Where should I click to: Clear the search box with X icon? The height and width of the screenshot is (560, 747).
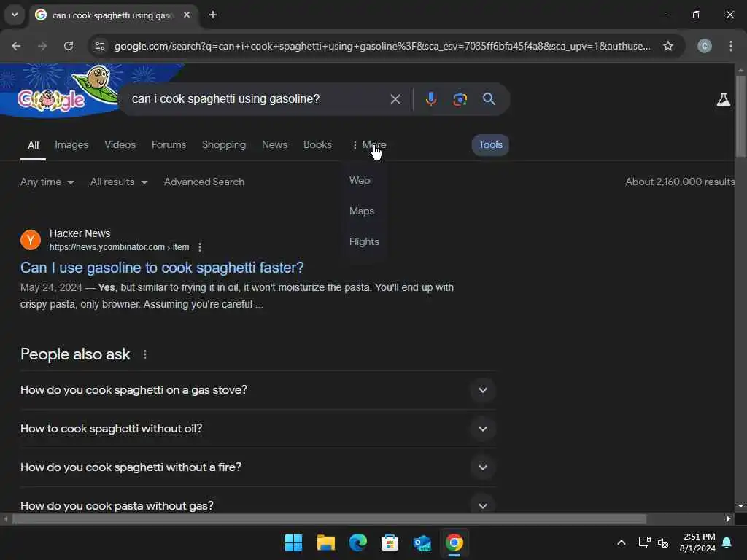tap(395, 99)
